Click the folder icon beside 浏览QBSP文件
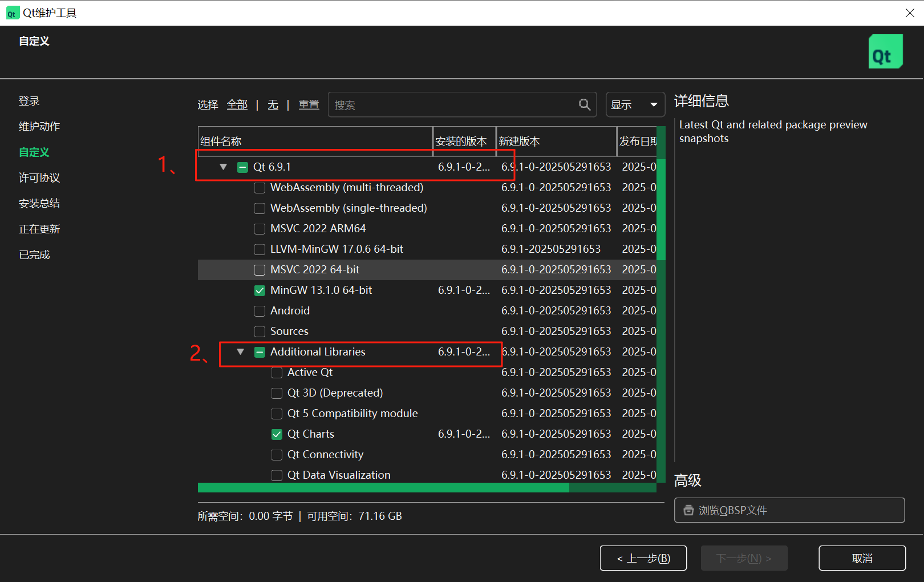 (688, 510)
